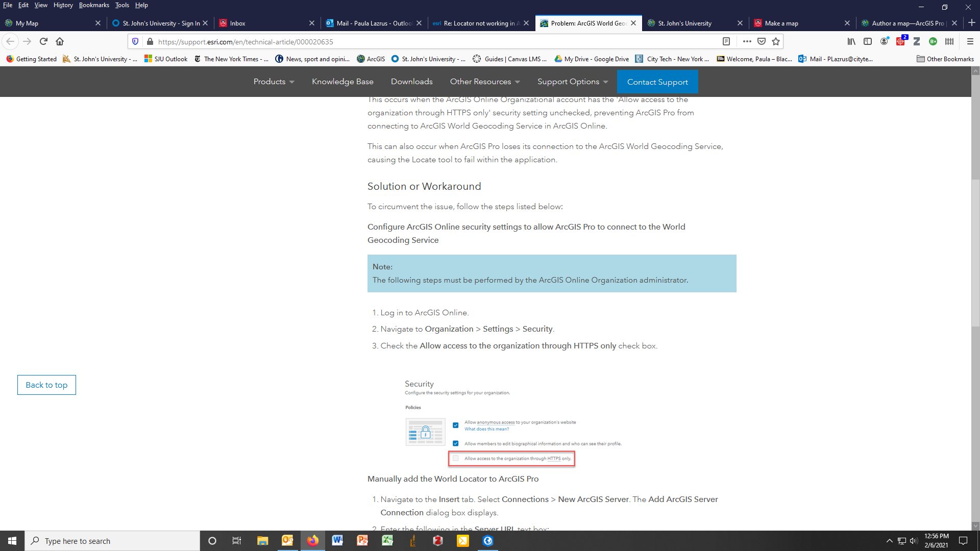The height and width of the screenshot is (551, 980).
Task: Open Outlook from the taskbar
Action: (287, 540)
